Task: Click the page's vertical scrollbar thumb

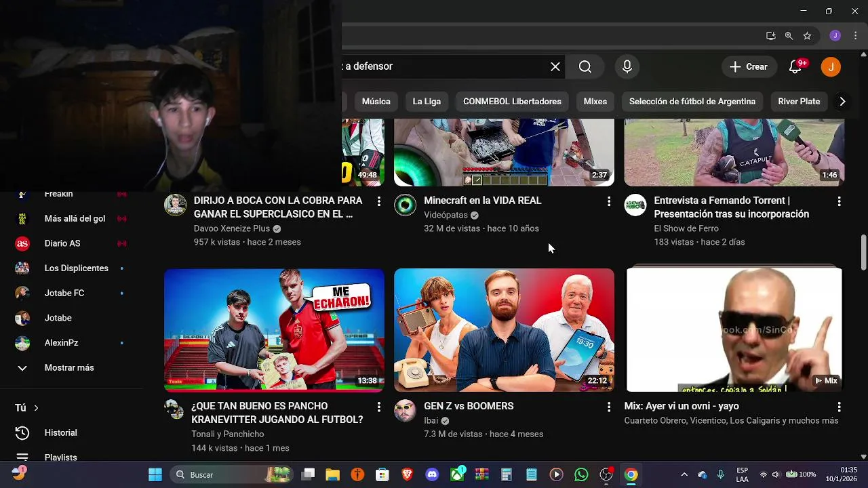Action: [x=863, y=252]
